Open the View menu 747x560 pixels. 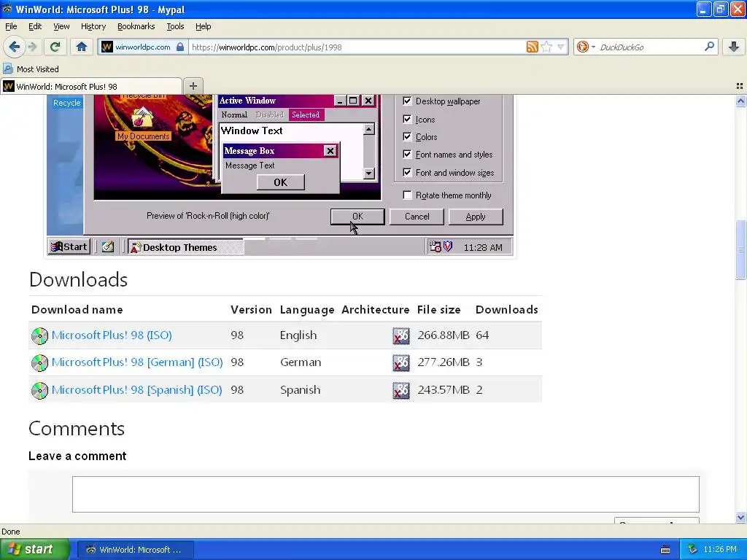(x=61, y=26)
